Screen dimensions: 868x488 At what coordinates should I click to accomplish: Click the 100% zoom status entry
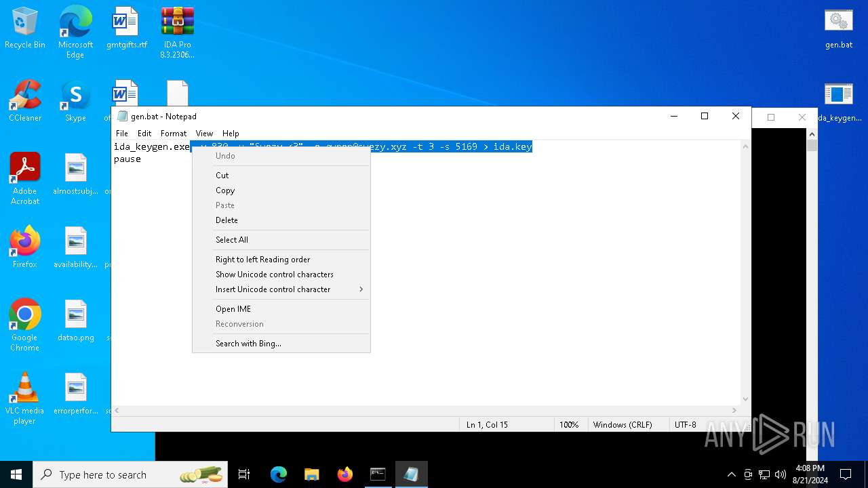pyautogui.click(x=569, y=425)
